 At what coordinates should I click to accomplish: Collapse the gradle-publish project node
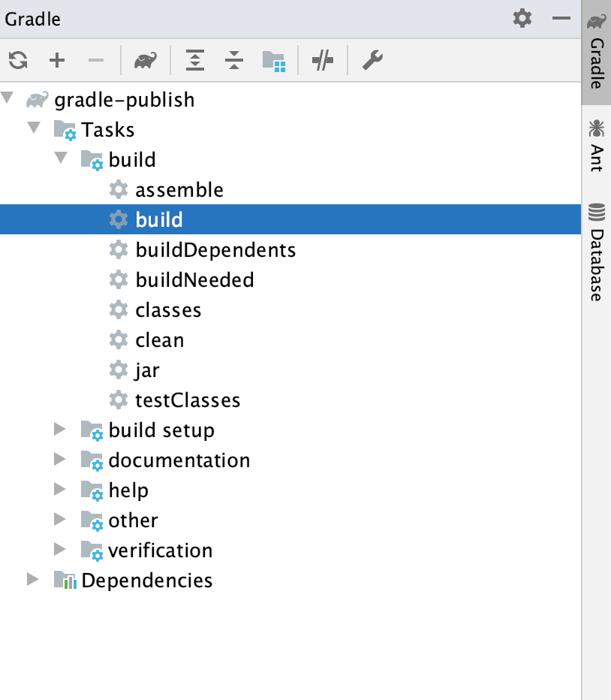tap(8, 98)
